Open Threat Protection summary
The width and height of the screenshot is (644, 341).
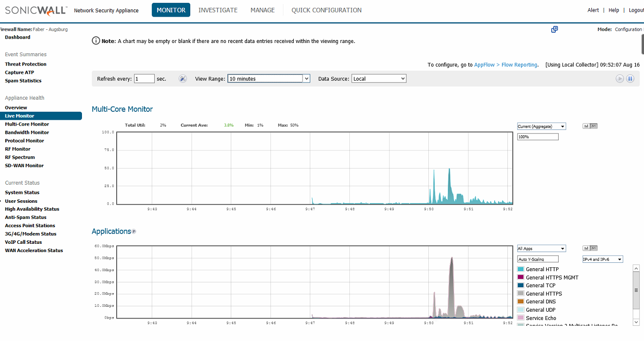(26, 64)
